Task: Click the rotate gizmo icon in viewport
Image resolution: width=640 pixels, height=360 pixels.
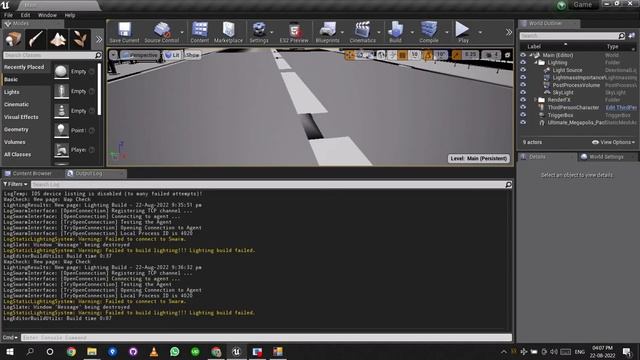Action: click(359, 55)
